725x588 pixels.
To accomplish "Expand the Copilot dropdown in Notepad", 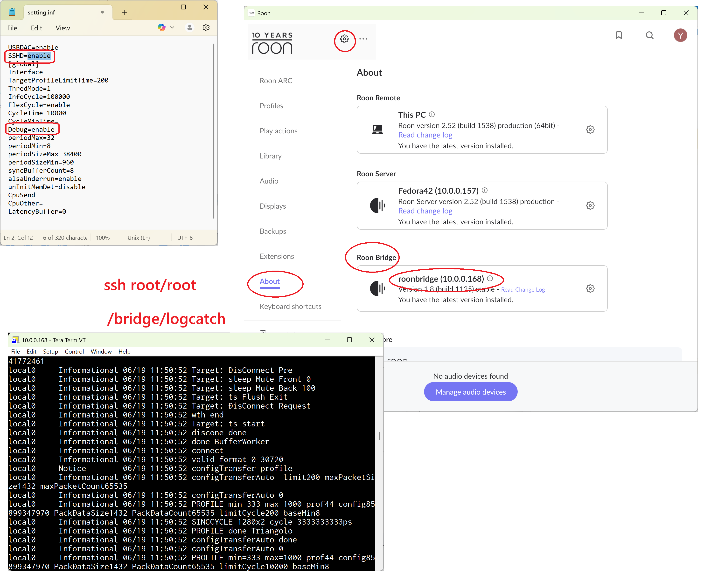I will [172, 27].
